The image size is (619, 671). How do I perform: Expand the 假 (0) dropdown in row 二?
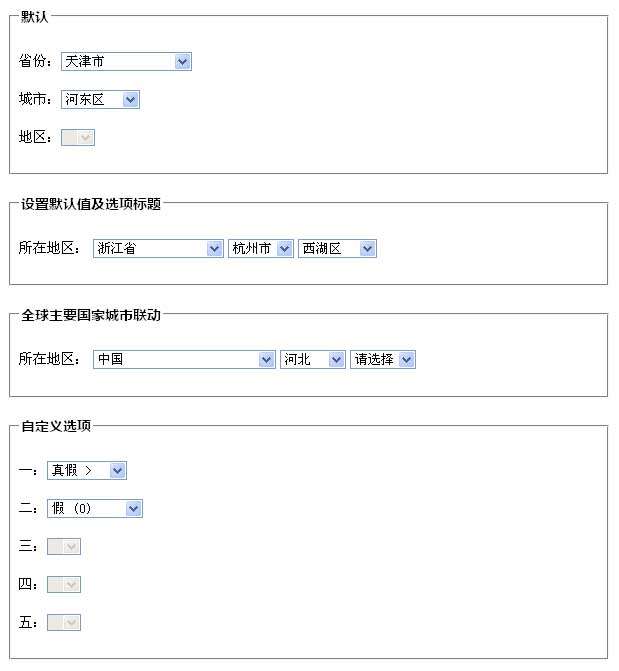95,509
